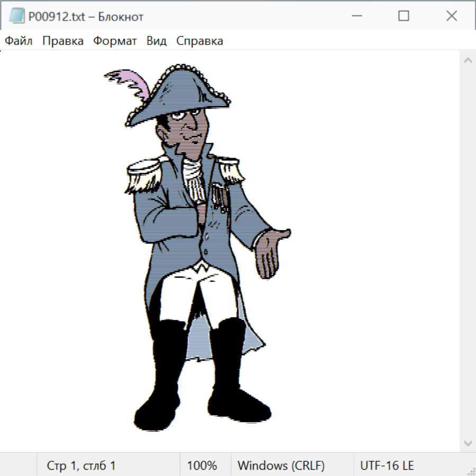Close the P00912.txt Notepad window
476x476 pixels.
click(451, 16)
